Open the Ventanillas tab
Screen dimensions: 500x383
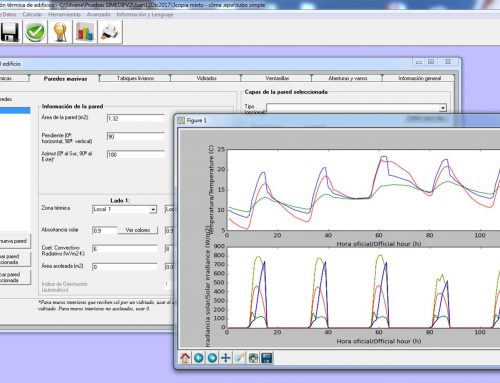[277, 78]
